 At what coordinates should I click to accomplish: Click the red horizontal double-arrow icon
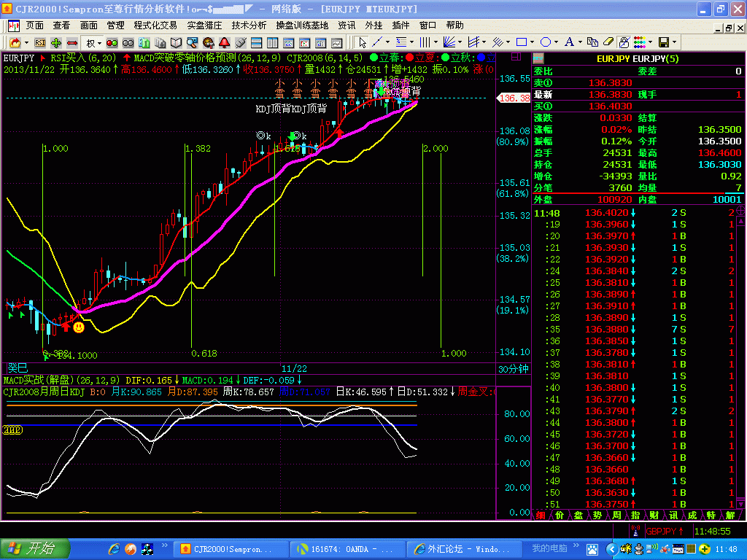coord(71,42)
